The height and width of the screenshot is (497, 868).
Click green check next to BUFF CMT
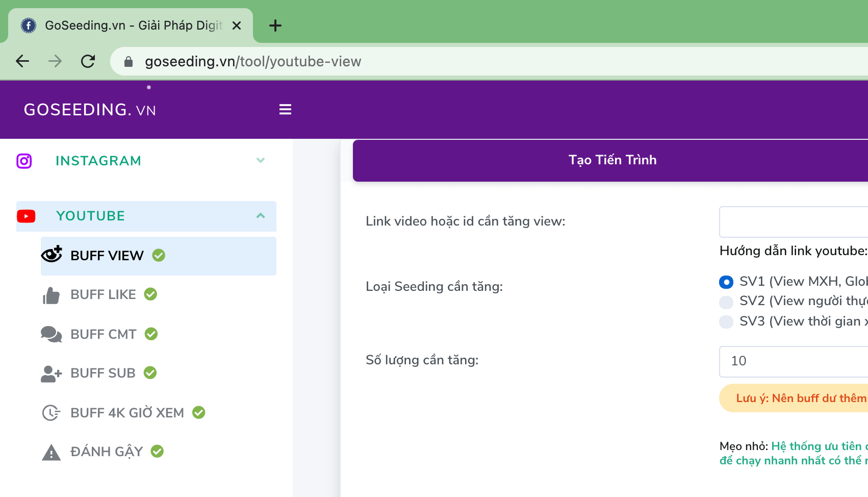tap(151, 334)
